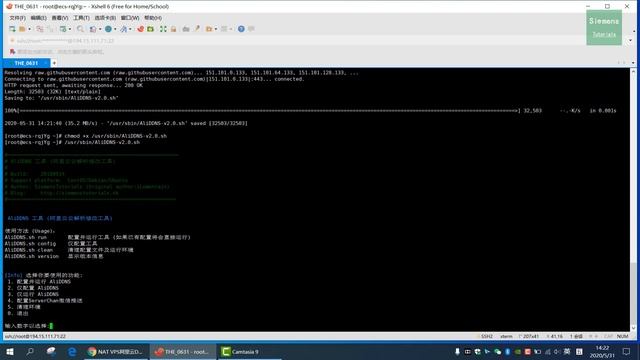Switch to the Camtasia 9 taskbar button

(x=249, y=351)
